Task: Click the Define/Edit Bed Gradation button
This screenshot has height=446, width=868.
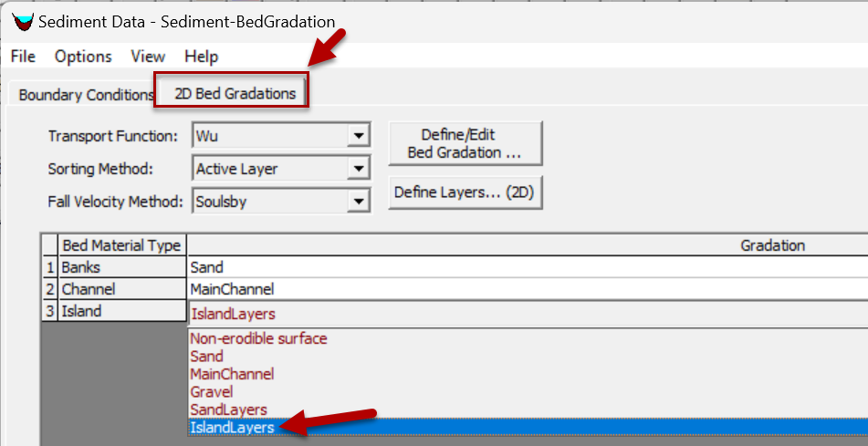Action: coord(465,143)
